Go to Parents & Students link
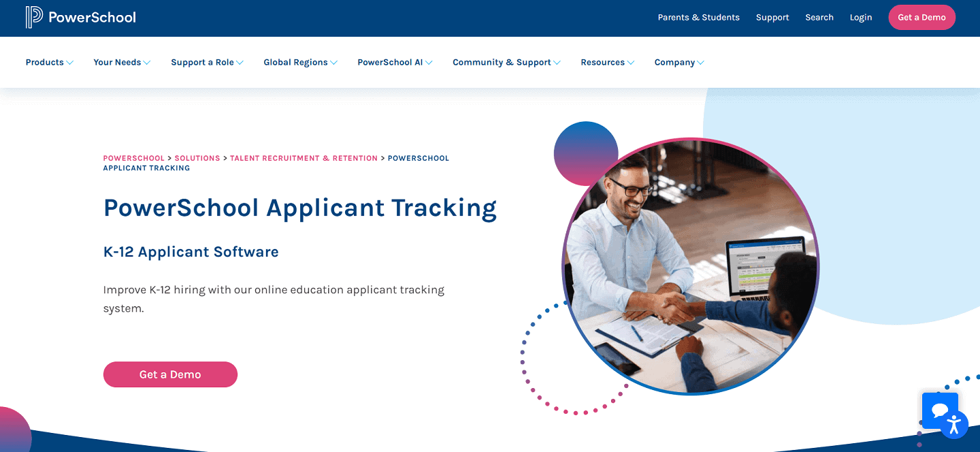 pyautogui.click(x=698, y=18)
